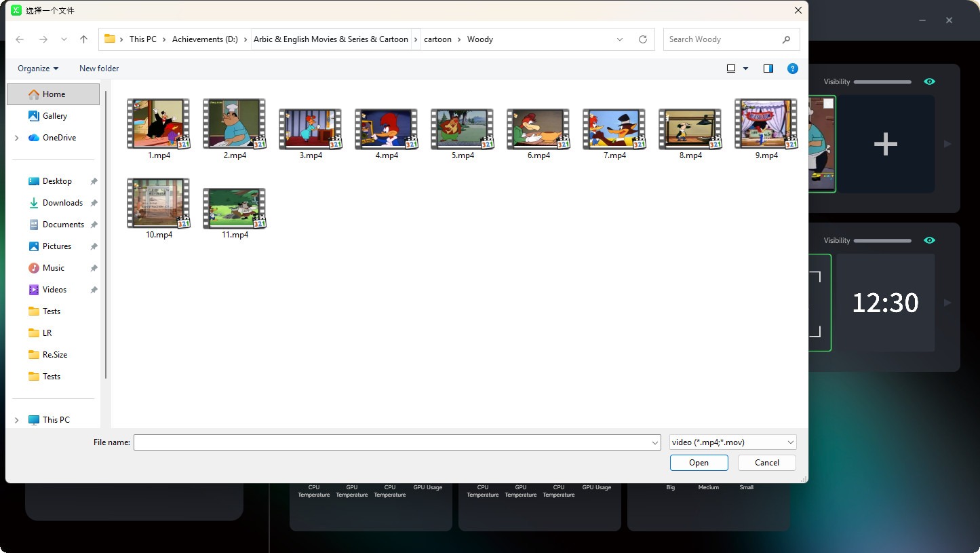The width and height of the screenshot is (980, 553).
Task: Close the file picker dialog
Action: click(798, 10)
